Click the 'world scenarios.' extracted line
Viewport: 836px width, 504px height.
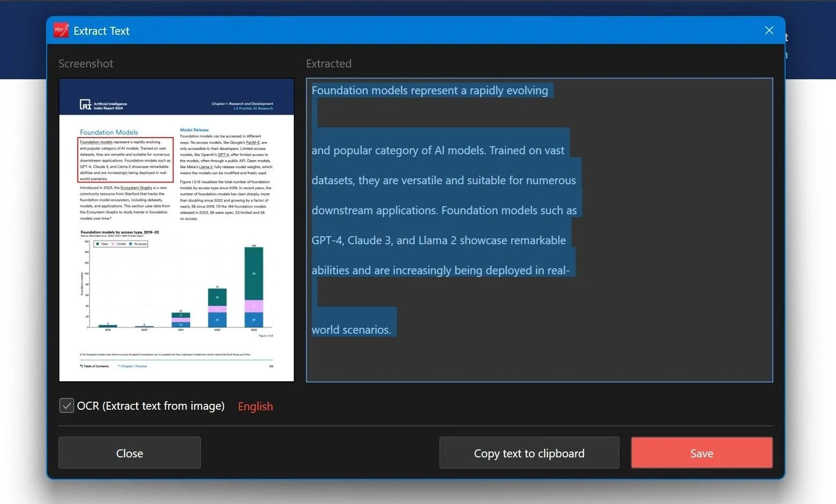(351, 330)
